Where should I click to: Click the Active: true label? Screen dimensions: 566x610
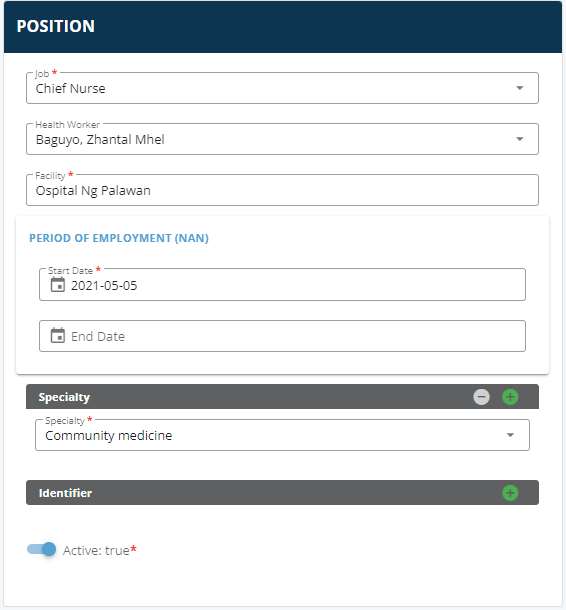(x=100, y=550)
